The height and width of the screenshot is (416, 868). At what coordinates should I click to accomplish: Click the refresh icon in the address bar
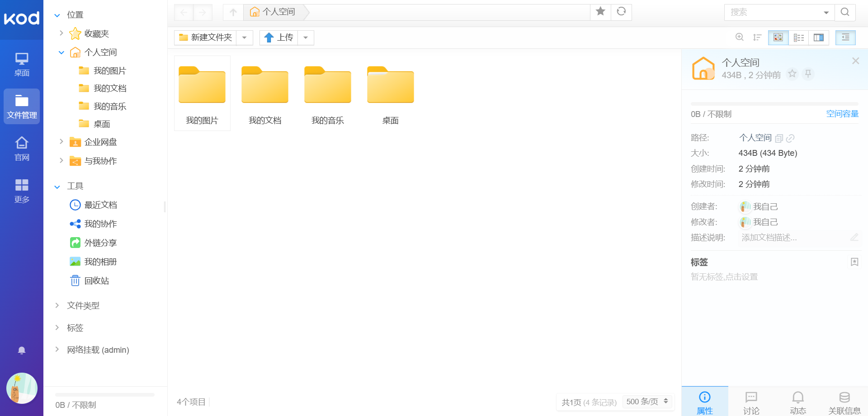(621, 12)
